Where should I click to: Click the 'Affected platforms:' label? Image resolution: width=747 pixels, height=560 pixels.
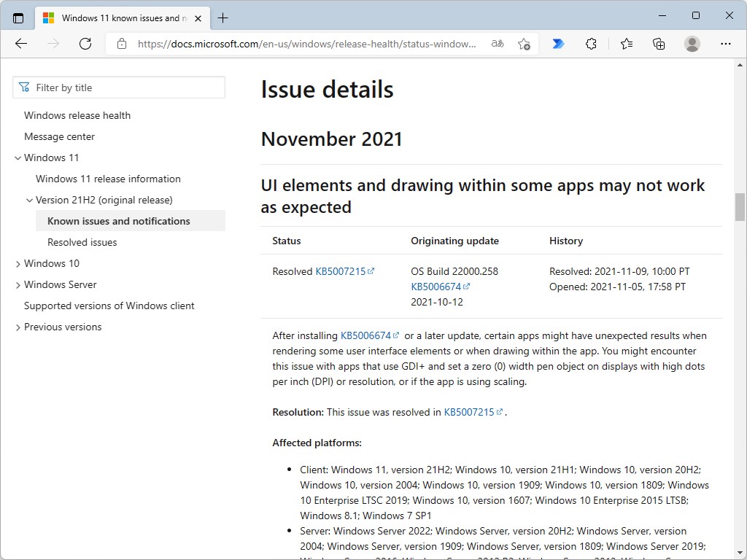pyautogui.click(x=317, y=443)
